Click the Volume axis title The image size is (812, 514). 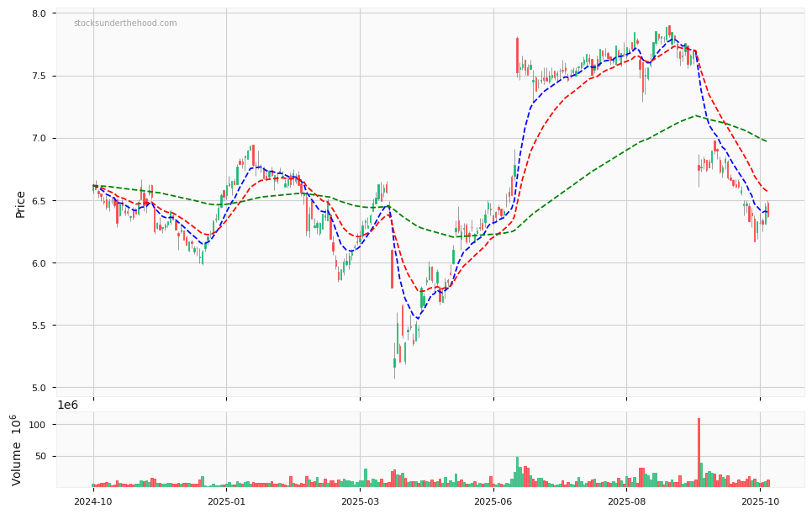point(18,449)
